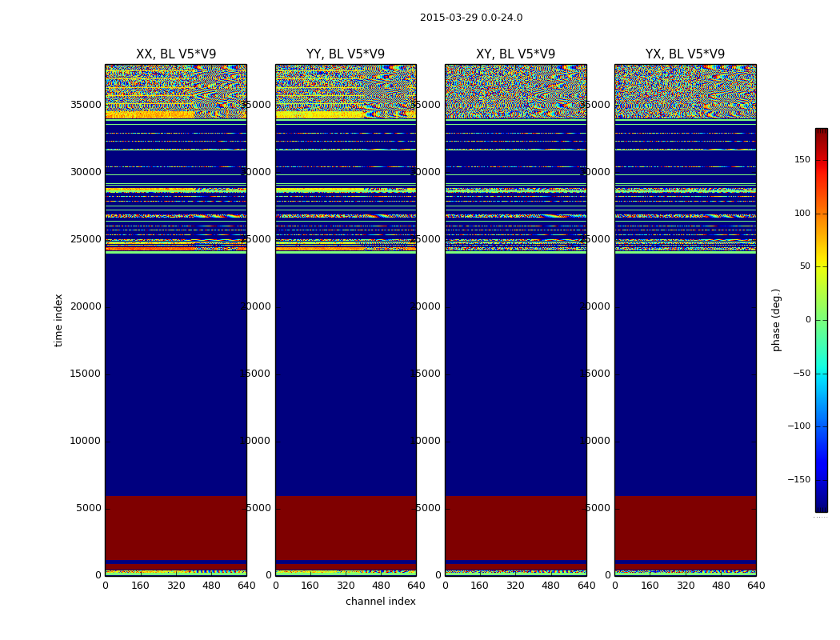The width and height of the screenshot is (840, 640).
Task: Click the "YY, BL V5*V9" subplot title
Action: click(x=346, y=54)
